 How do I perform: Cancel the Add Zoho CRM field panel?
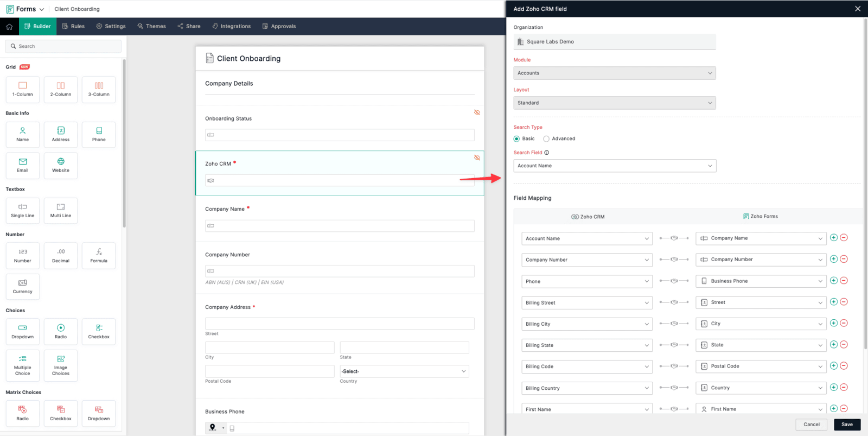click(x=811, y=425)
